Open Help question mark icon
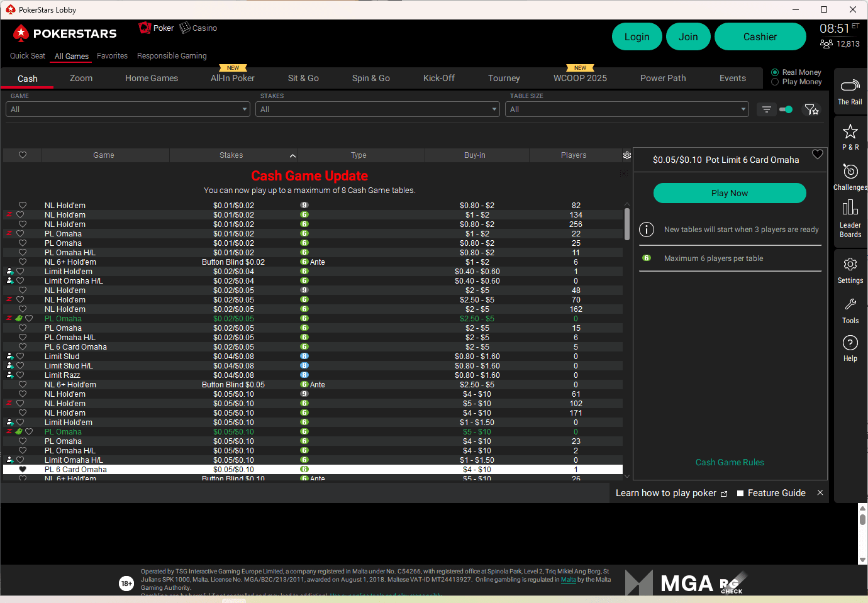Viewport: 868px width, 603px height. (x=850, y=348)
